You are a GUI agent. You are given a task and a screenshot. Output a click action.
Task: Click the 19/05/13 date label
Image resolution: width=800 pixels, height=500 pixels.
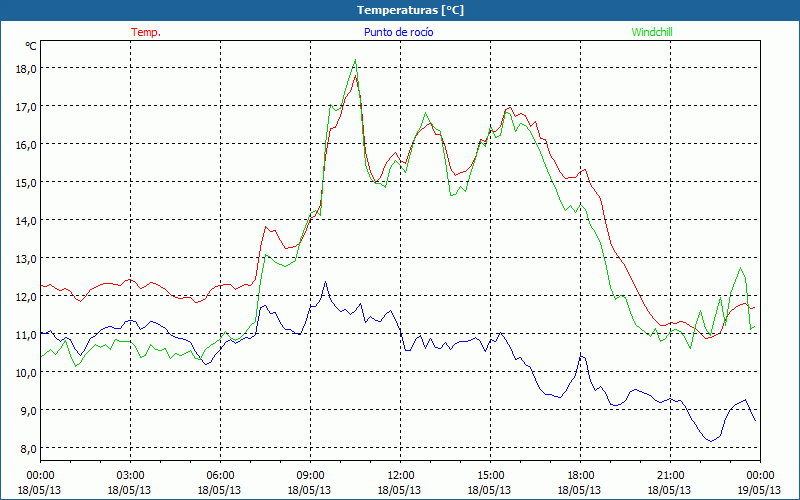click(x=760, y=490)
